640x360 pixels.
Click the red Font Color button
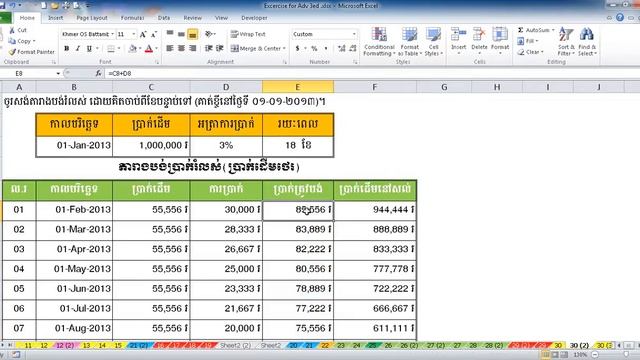149,49
